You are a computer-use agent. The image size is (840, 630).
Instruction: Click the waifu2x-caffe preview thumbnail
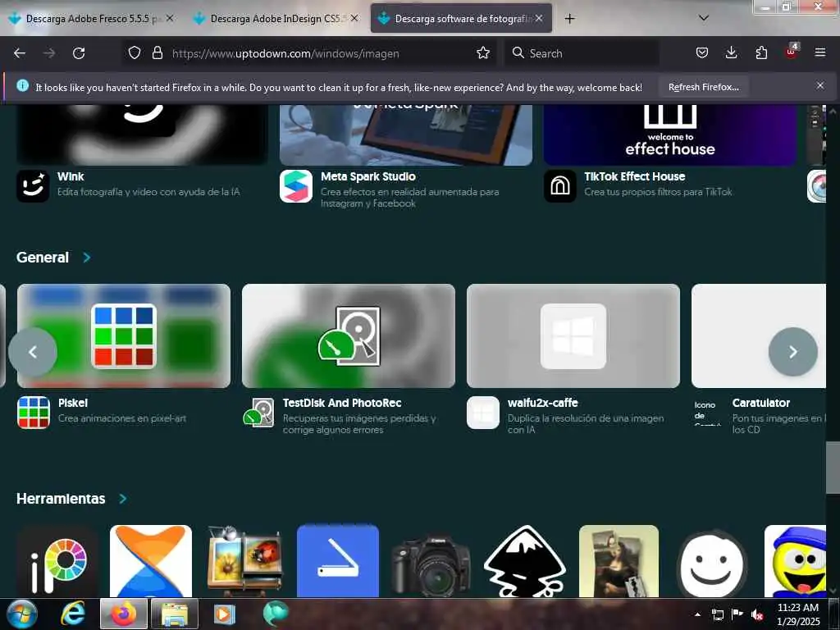tap(573, 336)
